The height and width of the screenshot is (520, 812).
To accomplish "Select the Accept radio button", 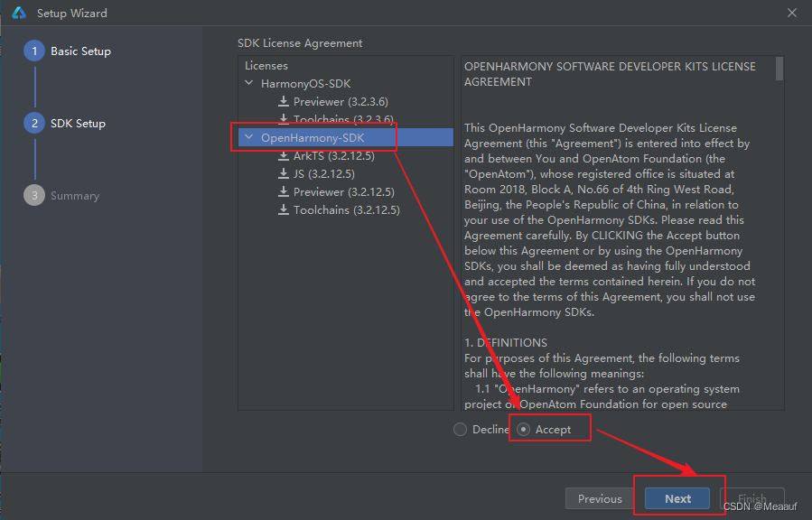I will pyautogui.click(x=524, y=430).
